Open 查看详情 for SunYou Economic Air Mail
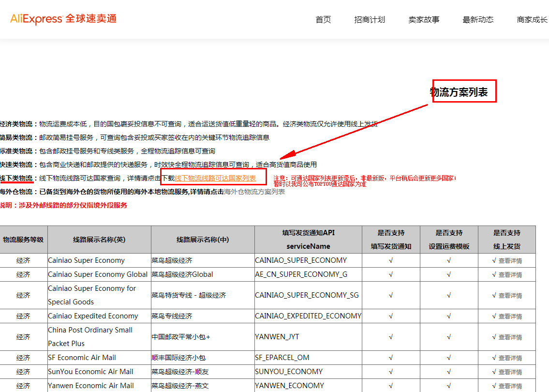The image size is (549, 392). point(510,372)
